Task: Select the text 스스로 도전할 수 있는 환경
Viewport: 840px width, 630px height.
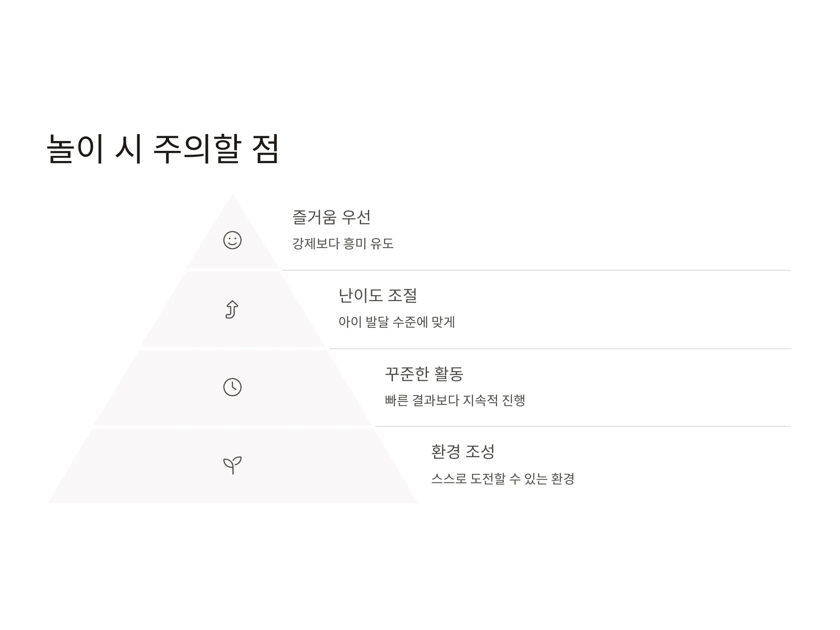Action: pos(503,478)
